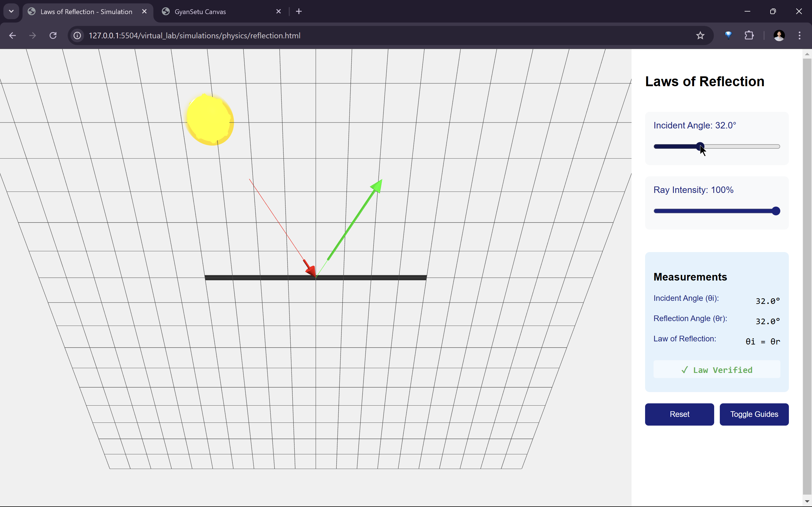The width and height of the screenshot is (812, 507).
Task: Click the yellow light source sphere
Action: click(210, 120)
